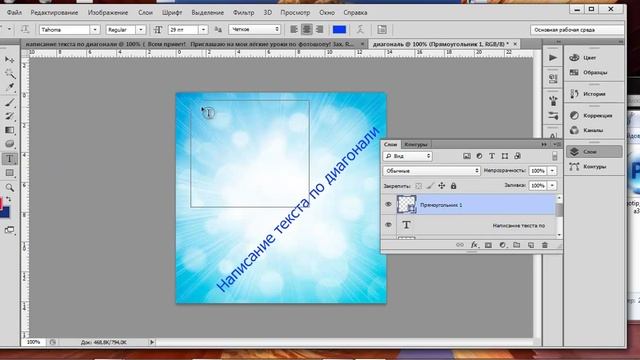Toggle the shape layer filter

click(505, 156)
